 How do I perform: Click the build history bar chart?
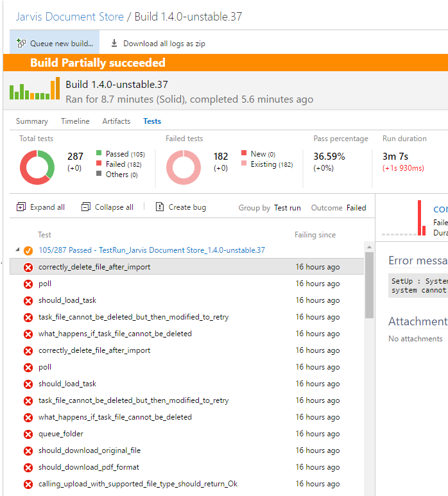pyautogui.click(x=35, y=89)
